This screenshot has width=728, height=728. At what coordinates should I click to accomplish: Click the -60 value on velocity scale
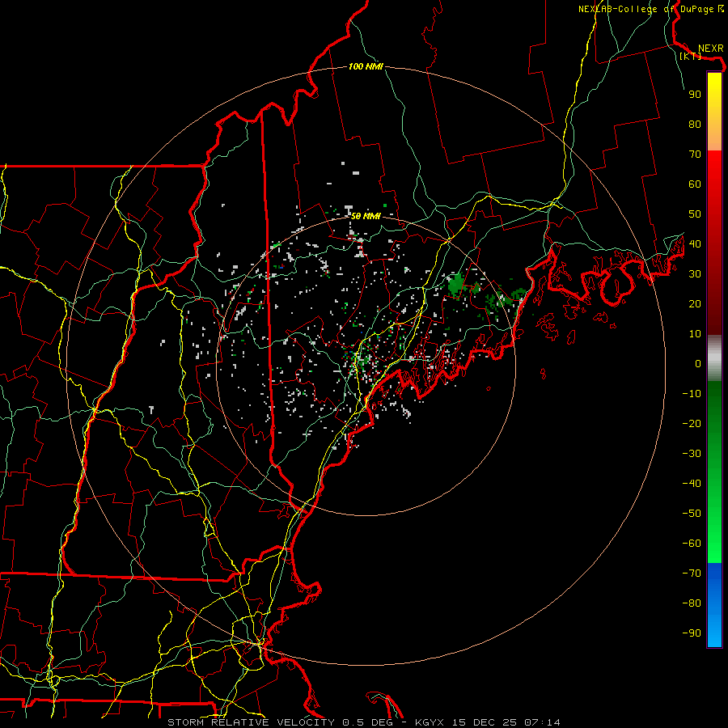click(x=692, y=544)
